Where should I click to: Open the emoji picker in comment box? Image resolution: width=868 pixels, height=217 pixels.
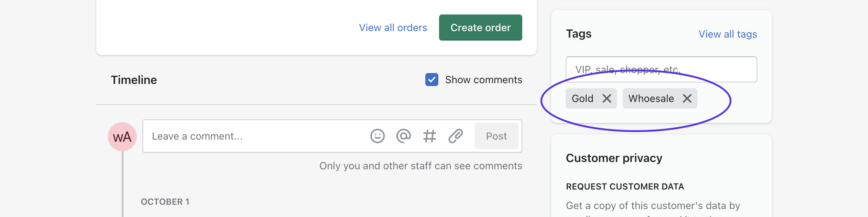(x=377, y=136)
